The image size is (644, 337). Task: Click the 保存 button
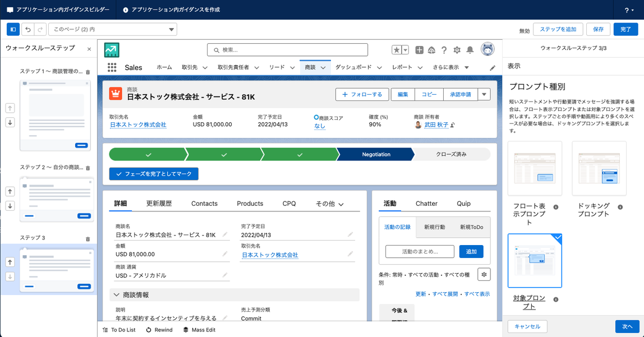coord(599,30)
